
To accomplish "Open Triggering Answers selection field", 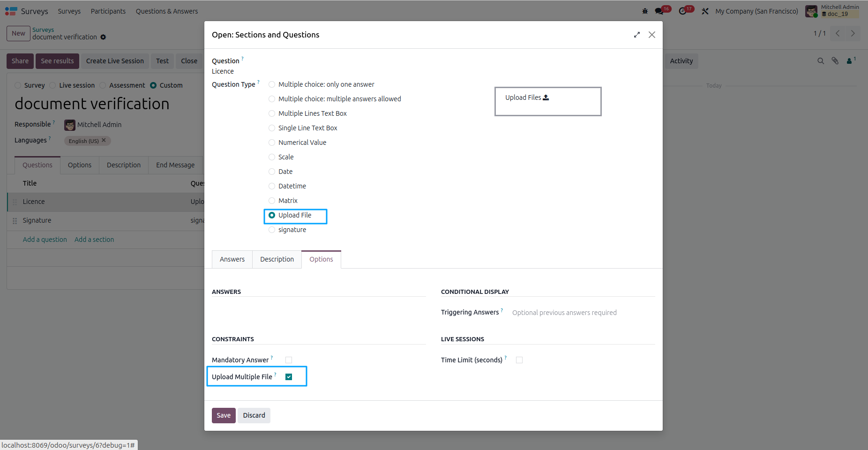I will click(x=583, y=313).
